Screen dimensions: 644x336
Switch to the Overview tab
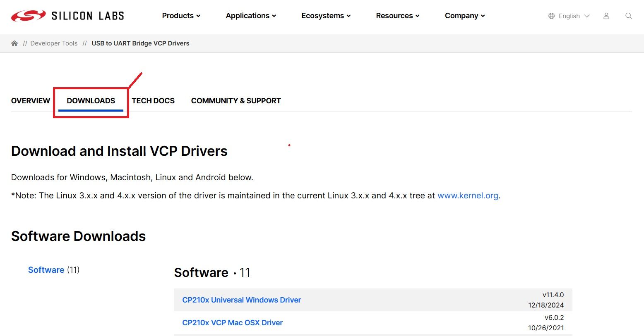31,101
